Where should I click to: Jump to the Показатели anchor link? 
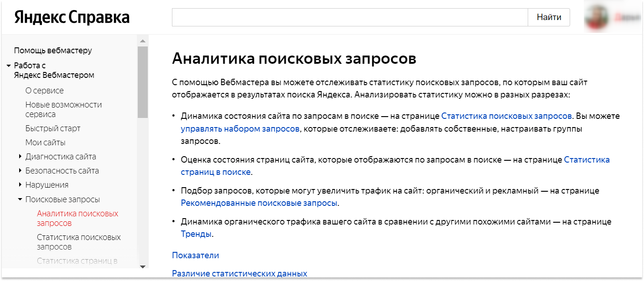tap(195, 255)
